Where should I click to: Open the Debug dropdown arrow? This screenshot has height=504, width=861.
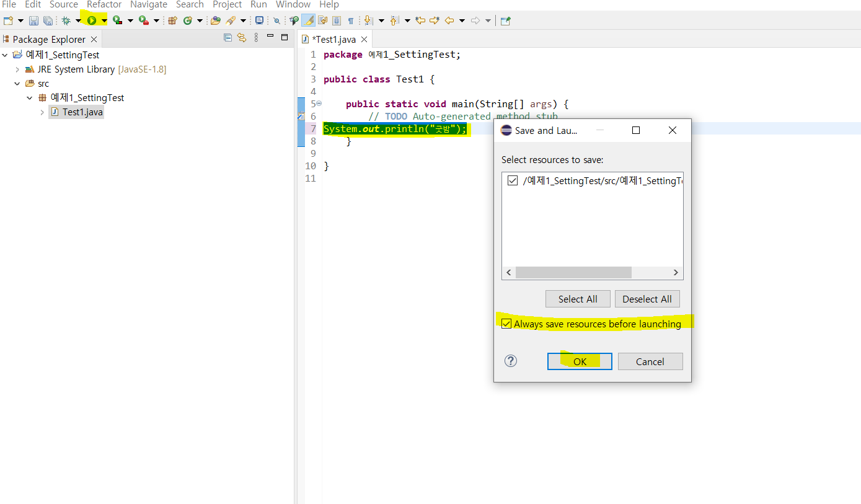tap(78, 20)
